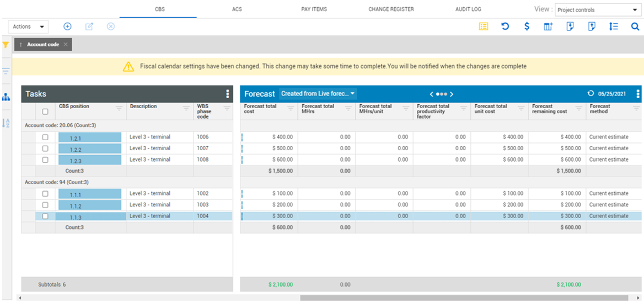
Task: Click the CBS position 1.1.2 cell
Action: [x=90, y=205]
